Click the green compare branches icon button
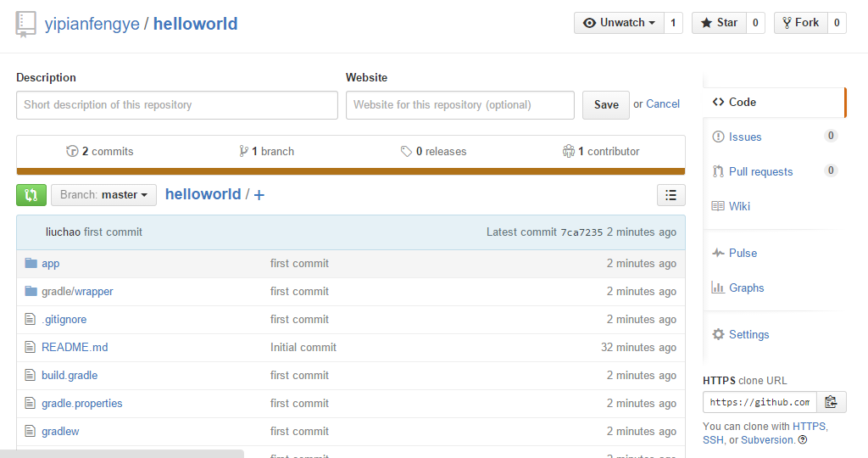This screenshot has height=458, width=868. tap(31, 195)
